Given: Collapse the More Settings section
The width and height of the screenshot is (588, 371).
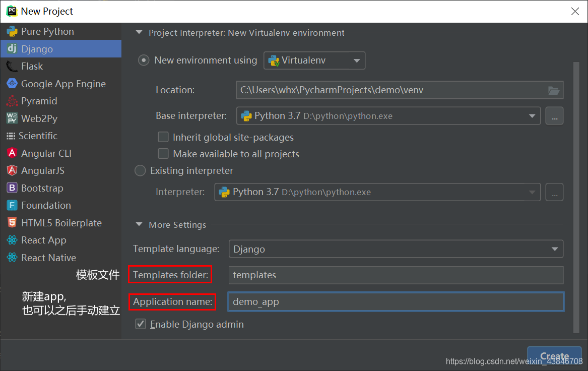Looking at the screenshot, I should click(139, 224).
